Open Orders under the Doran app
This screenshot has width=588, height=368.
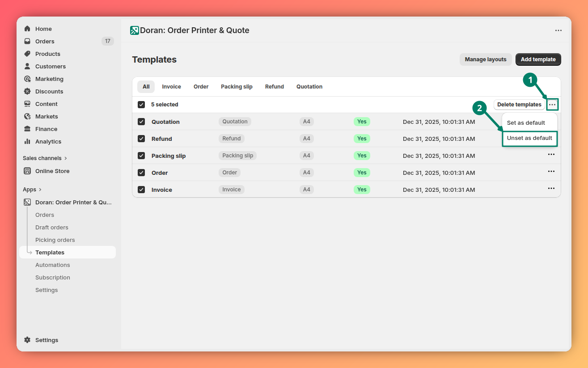click(45, 215)
